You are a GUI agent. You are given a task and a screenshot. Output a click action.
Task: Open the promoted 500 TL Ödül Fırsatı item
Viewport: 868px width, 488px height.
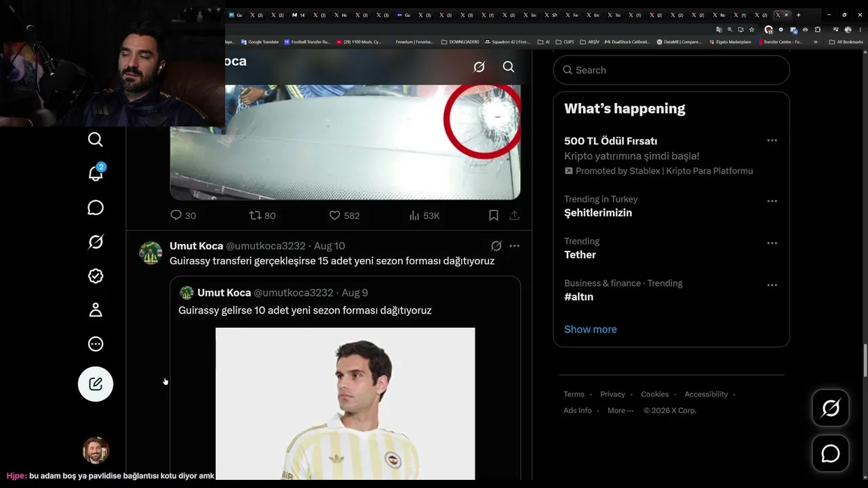(671, 155)
